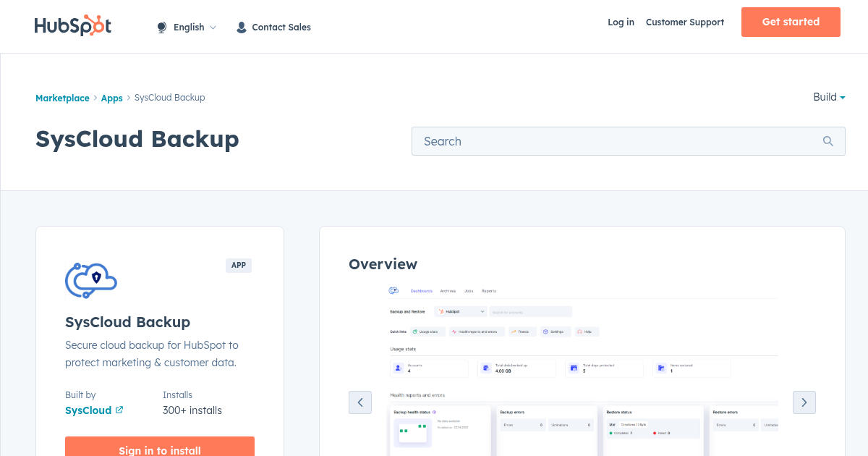Click the SysCloud cloud-shield app logo
Viewport: 868px width, 456px height.
(90, 280)
